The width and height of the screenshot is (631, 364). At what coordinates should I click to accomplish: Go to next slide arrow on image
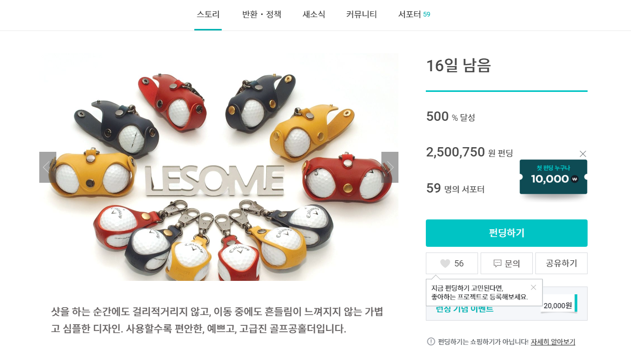[x=390, y=167]
